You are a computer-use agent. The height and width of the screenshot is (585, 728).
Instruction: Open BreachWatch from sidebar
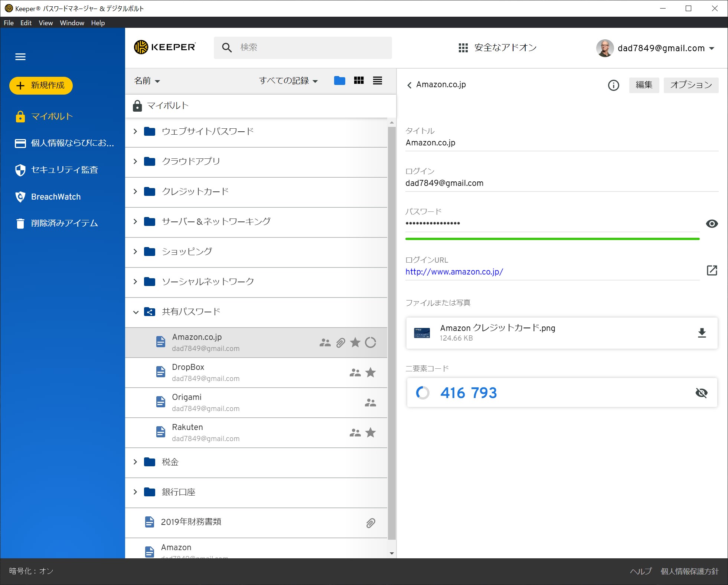click(x=56, y=197)
